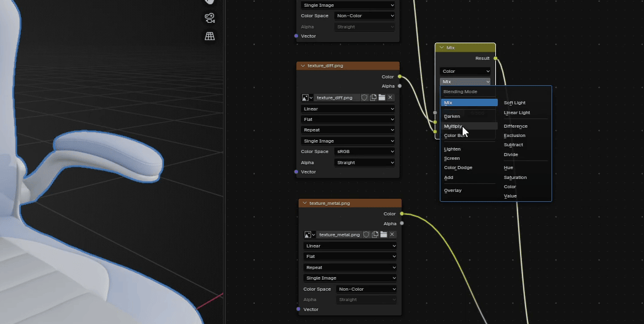The image size is (644, 324).
Task: Select Overlay in the Blending Mode menu
Action: [x=453, y=190]
